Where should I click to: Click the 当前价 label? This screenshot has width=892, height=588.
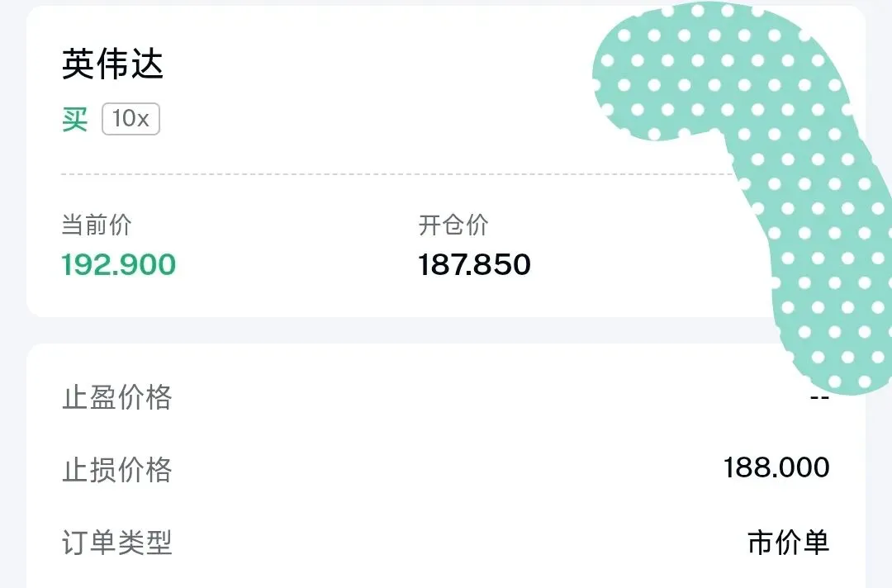click(97, 225)
